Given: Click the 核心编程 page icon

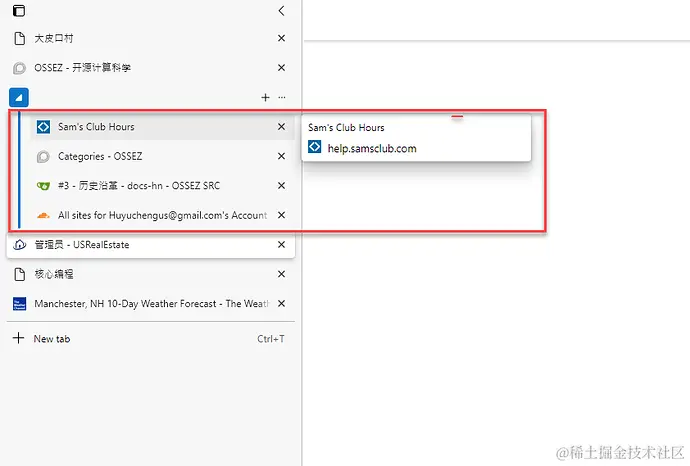Looking at the screenshot, I should tap(19, 274).
